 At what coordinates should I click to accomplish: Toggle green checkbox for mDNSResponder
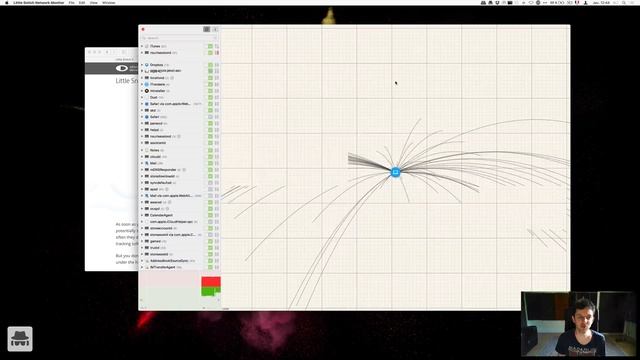[x=210, y=170]
